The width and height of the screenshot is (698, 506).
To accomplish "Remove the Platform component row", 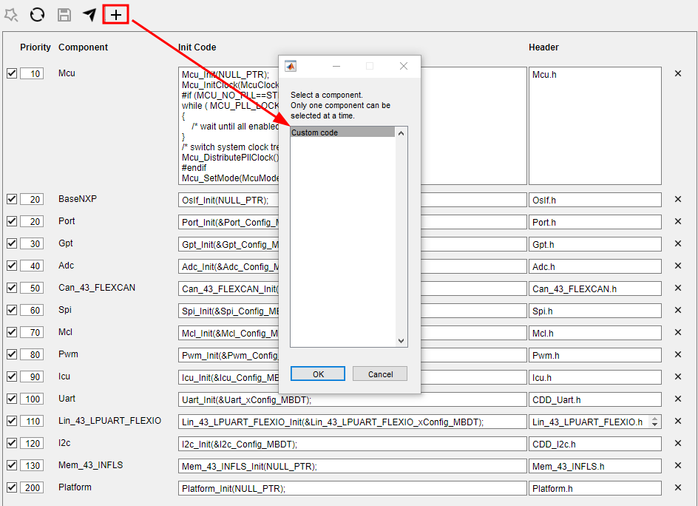I will point(678,488).
